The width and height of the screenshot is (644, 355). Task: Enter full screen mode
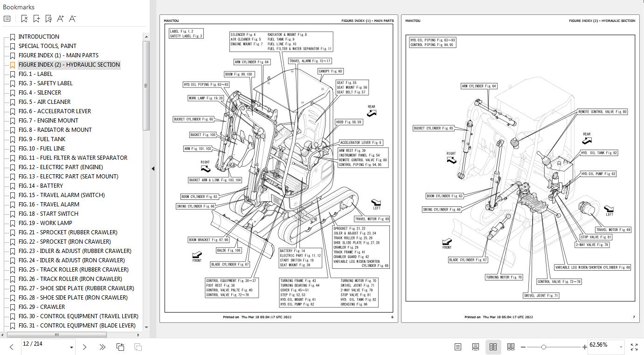(x=634, y=347)
